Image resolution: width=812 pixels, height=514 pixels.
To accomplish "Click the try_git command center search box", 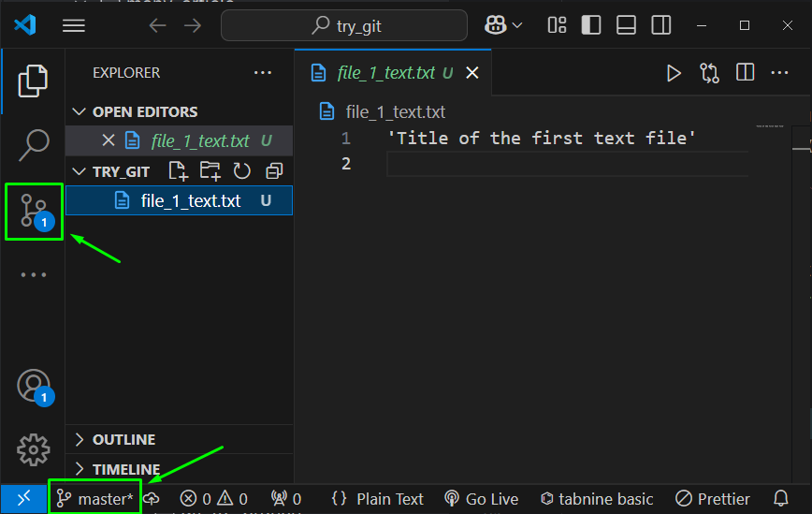I will 344,25.
